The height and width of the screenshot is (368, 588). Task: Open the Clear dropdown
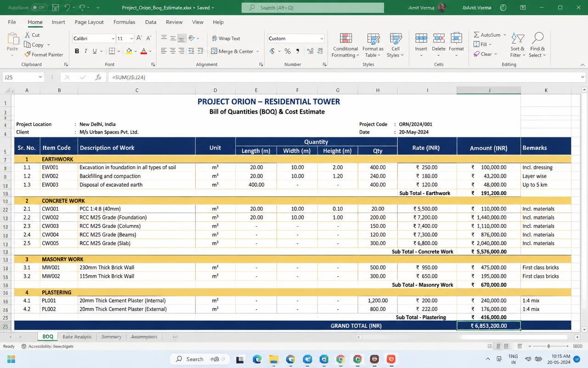click(x=485, y=54)
